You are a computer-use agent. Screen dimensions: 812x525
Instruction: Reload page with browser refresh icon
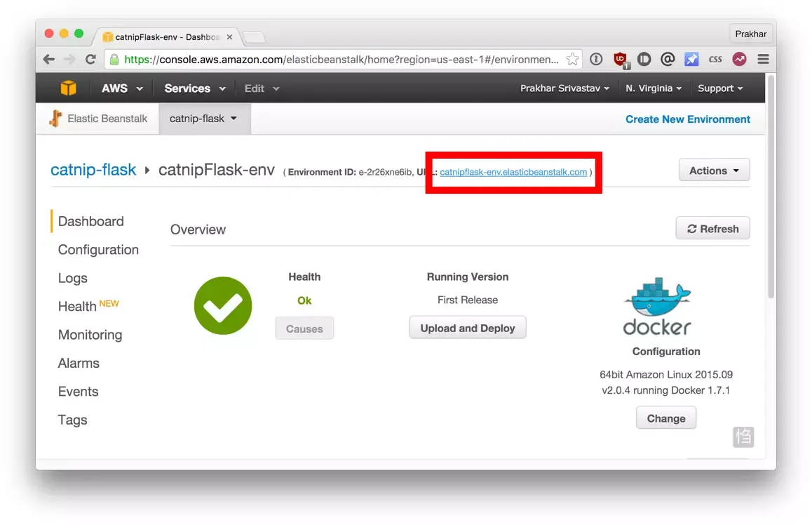coord(90,59)
